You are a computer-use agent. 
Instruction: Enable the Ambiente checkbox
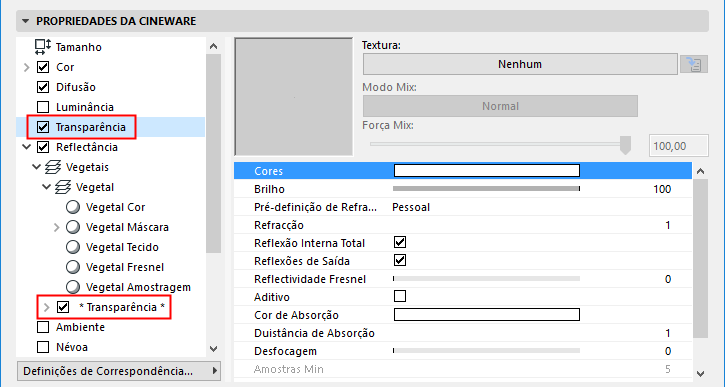[43, 327]
